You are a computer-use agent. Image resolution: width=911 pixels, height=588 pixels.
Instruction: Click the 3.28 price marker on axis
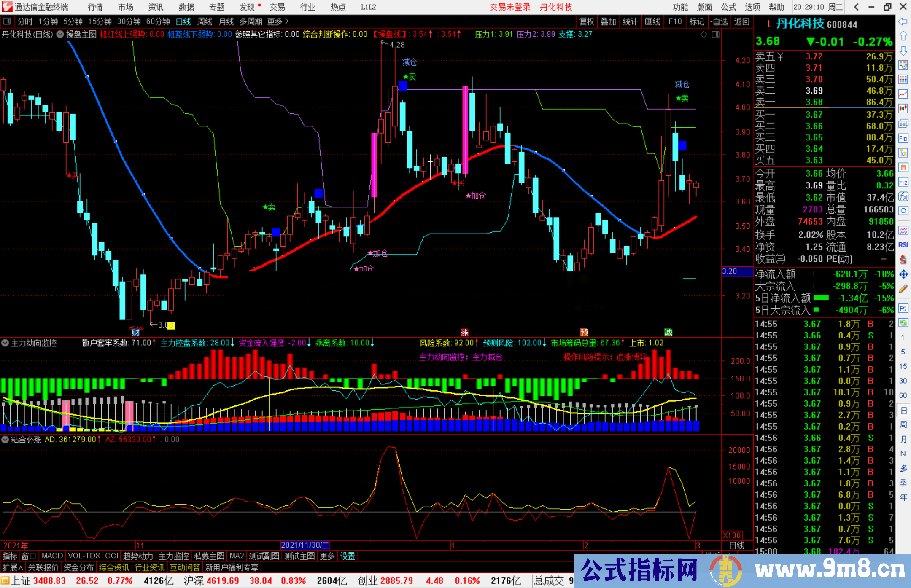pos(730,271)
